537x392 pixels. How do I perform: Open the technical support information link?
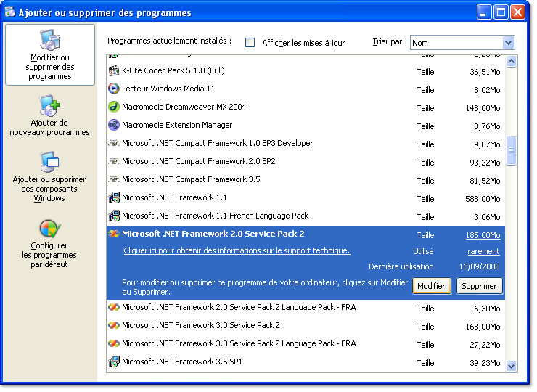point(237,251)
